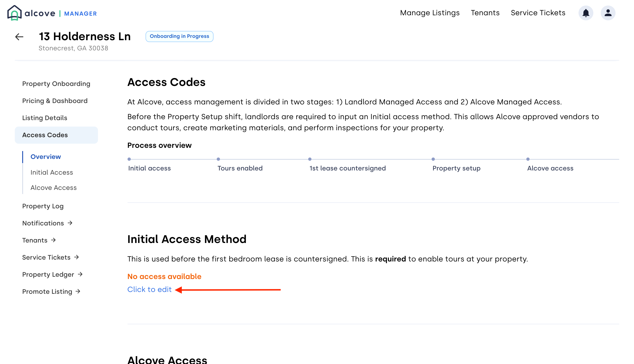Click the Property setup timeline marker dot
Screen dimensions: 634x364
433,159
